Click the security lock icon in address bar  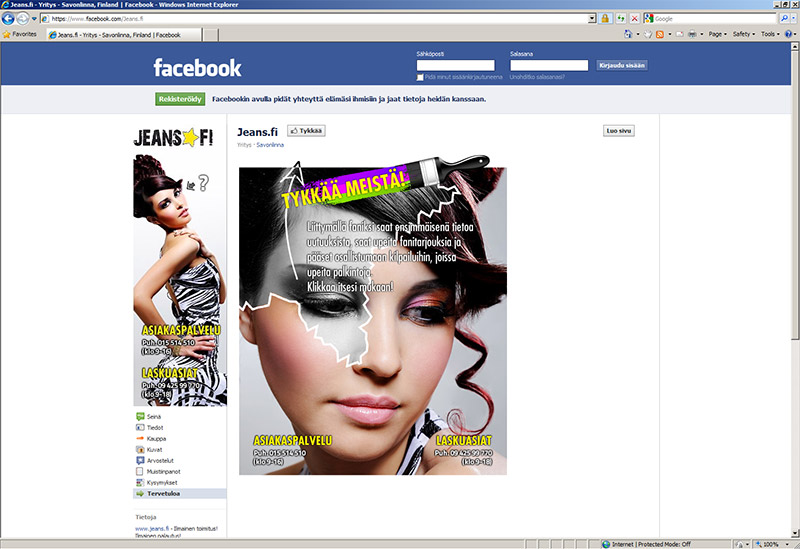pyautogui.click(x=605, y=19)
